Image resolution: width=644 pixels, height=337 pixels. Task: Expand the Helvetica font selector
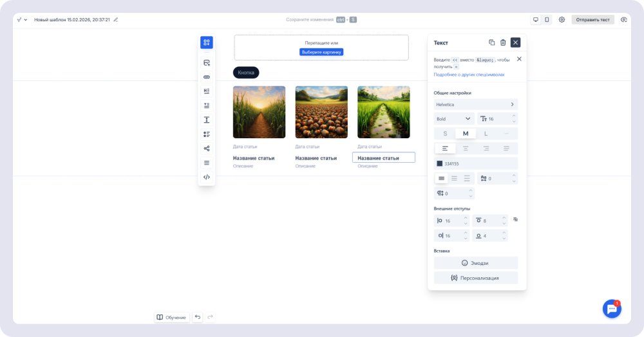[x=476, y=105]
